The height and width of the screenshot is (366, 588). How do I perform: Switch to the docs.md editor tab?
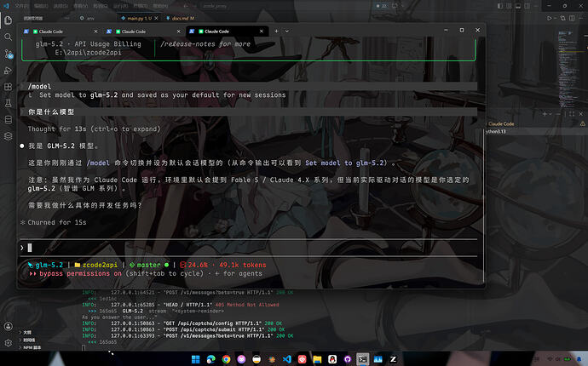tap(180, 18)
